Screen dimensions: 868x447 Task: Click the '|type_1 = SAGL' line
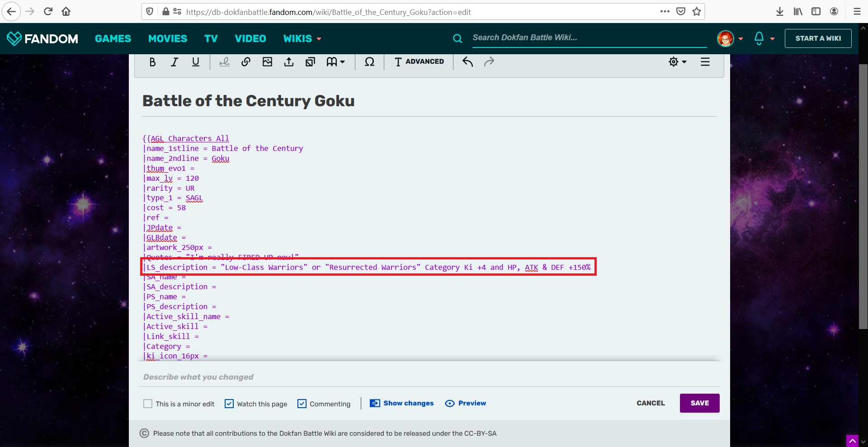point(173,198)
